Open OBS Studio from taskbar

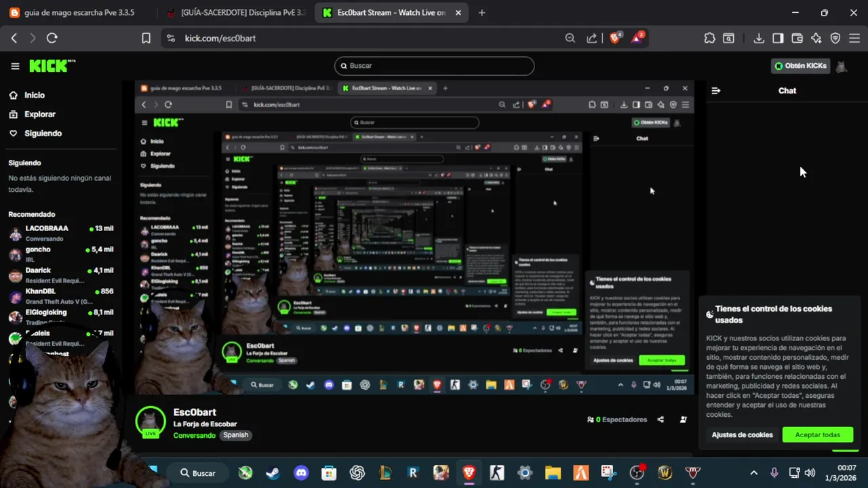[637, 472]
